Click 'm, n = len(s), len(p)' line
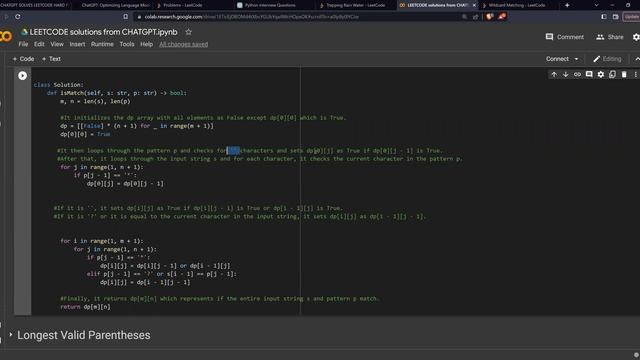 tap(95, 101)
